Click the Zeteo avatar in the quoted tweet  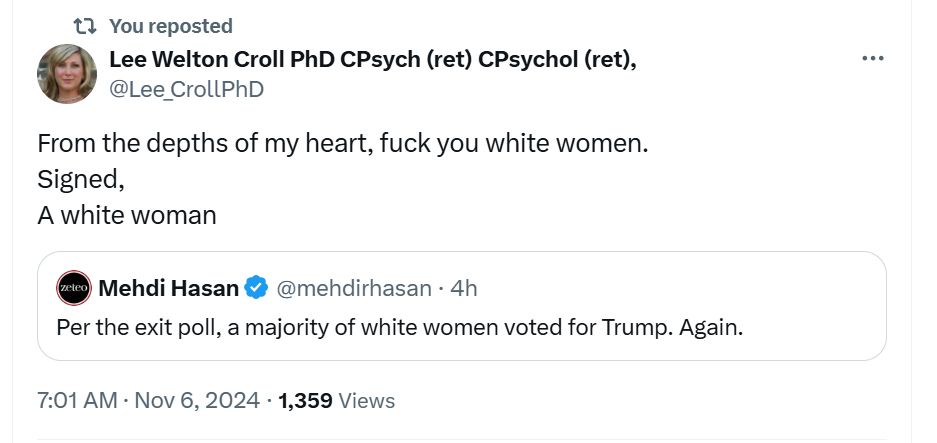click(x=74, y=288)
